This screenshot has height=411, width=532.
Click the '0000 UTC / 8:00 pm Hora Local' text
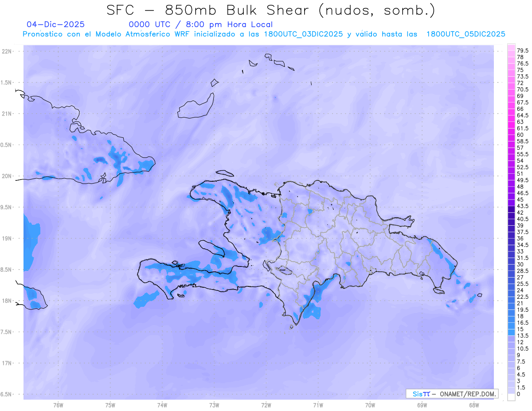pos(200,25)
